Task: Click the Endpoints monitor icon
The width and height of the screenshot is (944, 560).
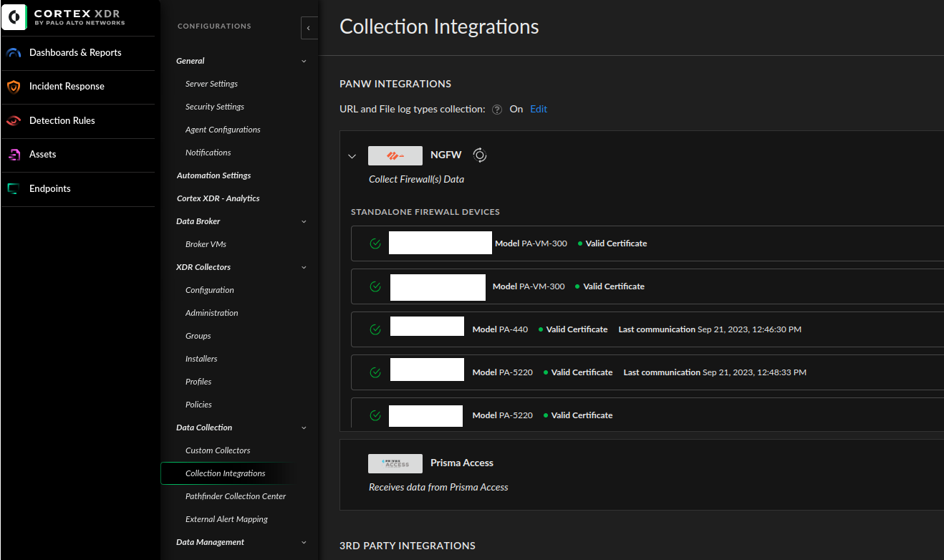Action: coord(14,189)
